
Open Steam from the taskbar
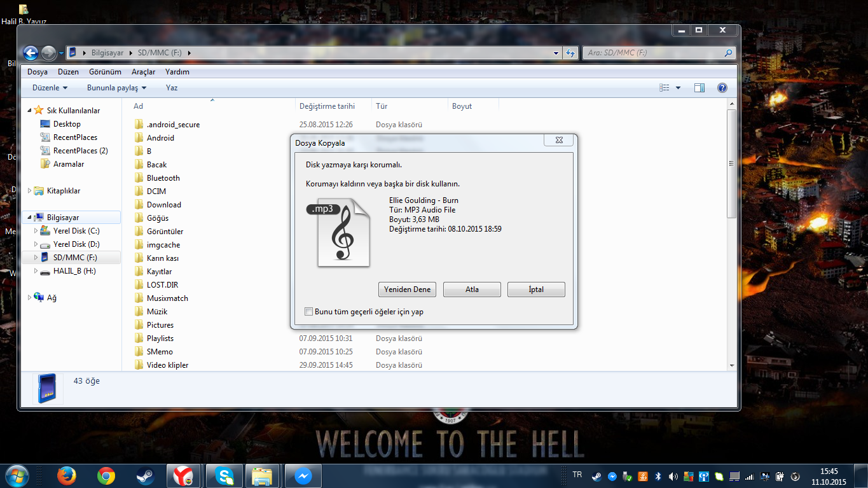tap(145, 476)
